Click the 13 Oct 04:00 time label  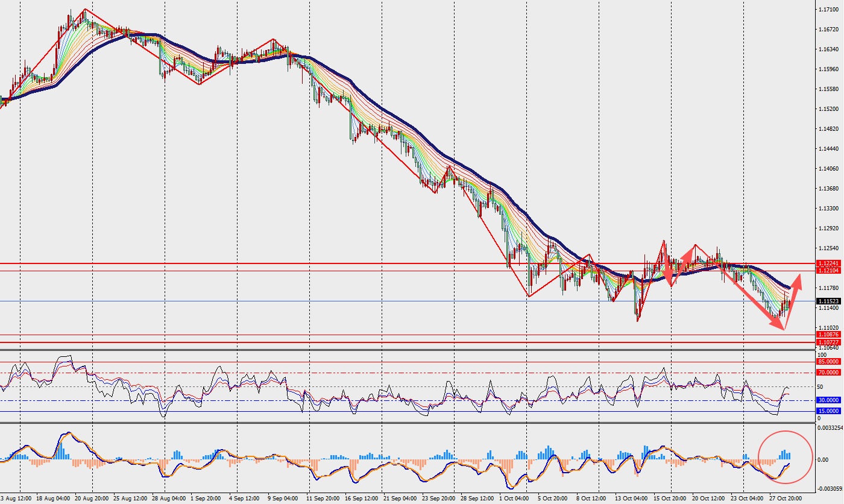(631, 499)
